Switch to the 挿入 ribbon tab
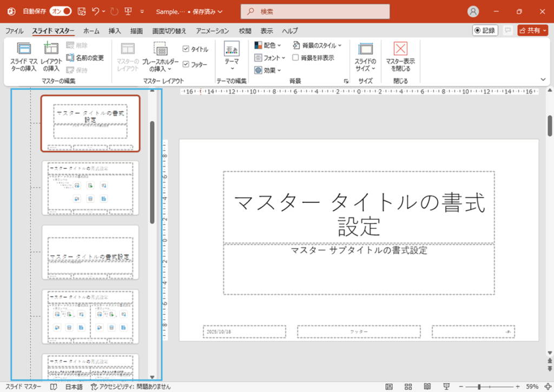 (x=114, y=31)
